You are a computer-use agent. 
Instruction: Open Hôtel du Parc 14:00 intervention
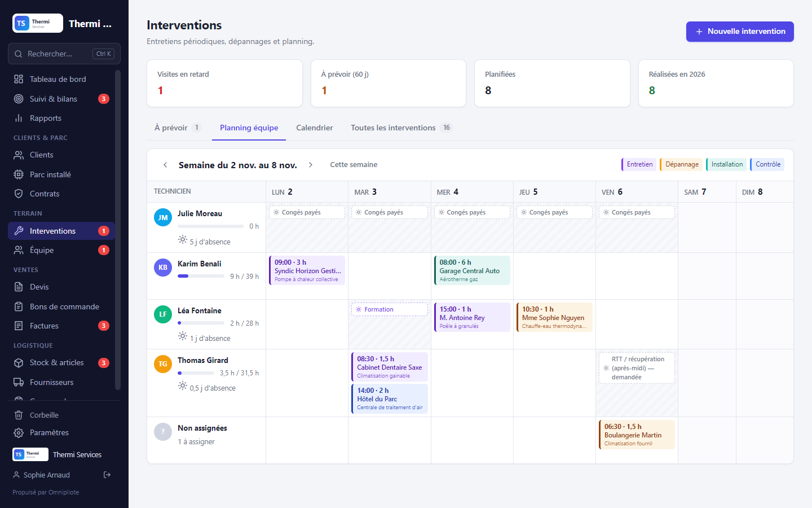tap(390, 398)
